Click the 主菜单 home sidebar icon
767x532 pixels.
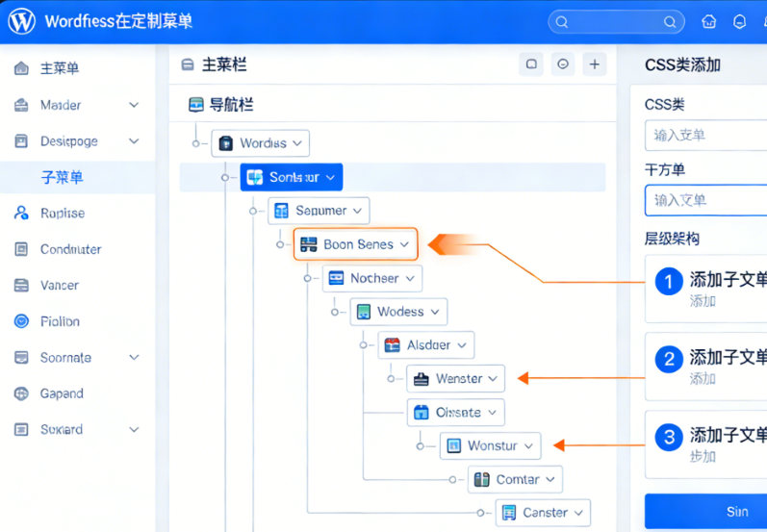pyautogui.click(x=21, y=68)
